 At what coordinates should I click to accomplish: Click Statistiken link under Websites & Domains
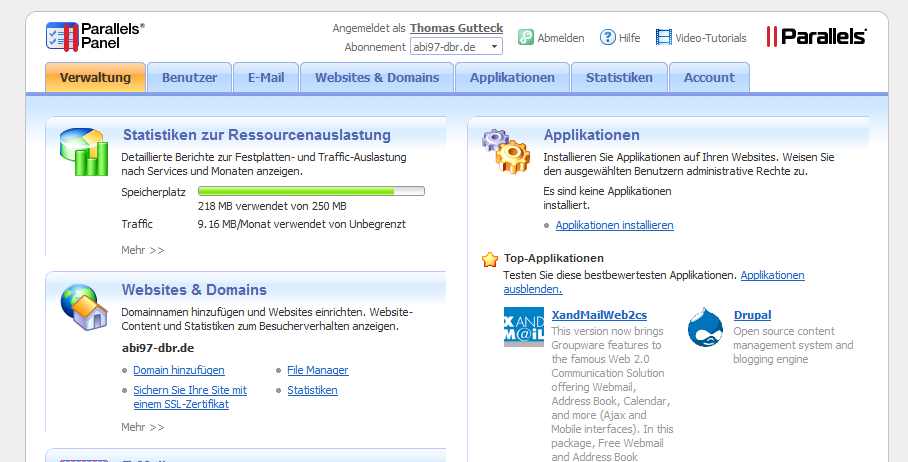[312, 390]
